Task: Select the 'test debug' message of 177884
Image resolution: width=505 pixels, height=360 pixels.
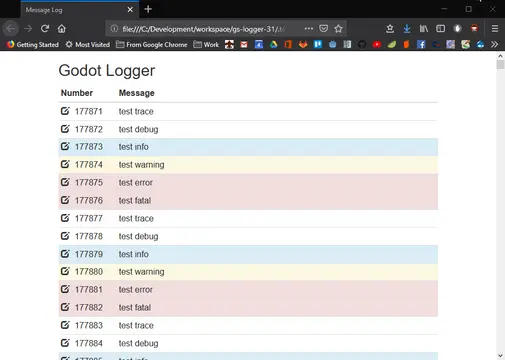Action: click(138, 343)
